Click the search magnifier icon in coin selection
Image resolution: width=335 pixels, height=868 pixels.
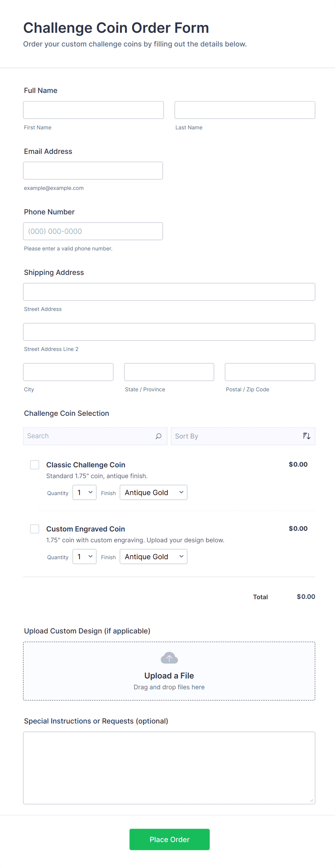[x=158, y=436]
